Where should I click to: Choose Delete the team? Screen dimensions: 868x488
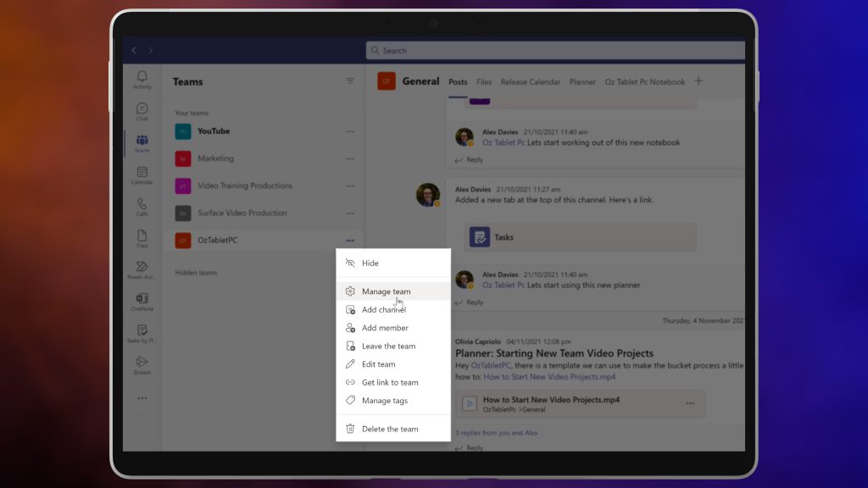coord(393,429)
